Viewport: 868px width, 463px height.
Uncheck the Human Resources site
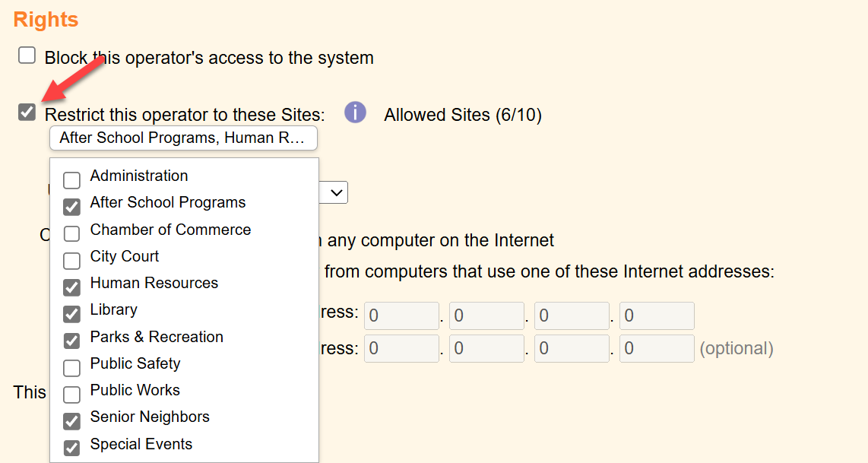point(71,287)
